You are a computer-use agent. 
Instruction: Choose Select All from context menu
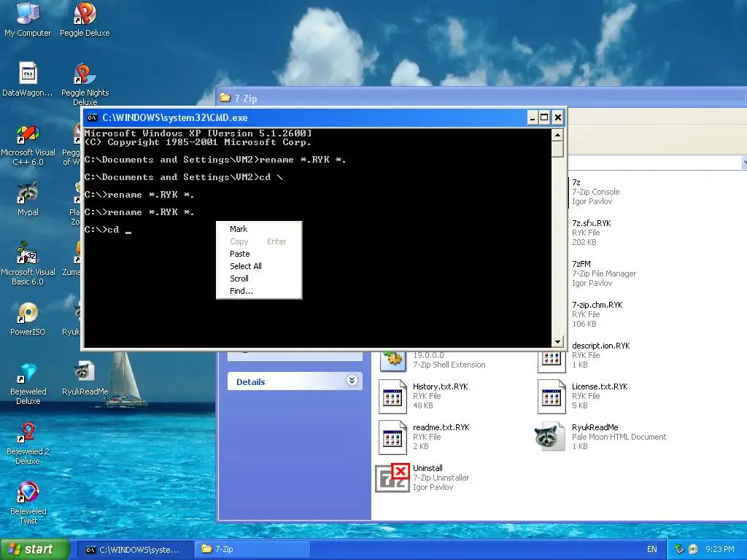[245, 266]
